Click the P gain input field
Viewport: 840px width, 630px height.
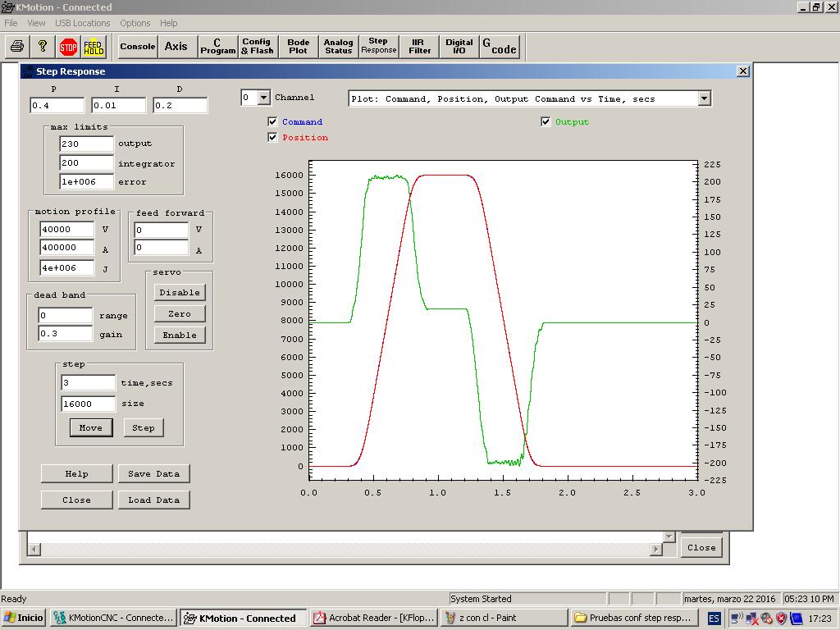tap(57, 105)
